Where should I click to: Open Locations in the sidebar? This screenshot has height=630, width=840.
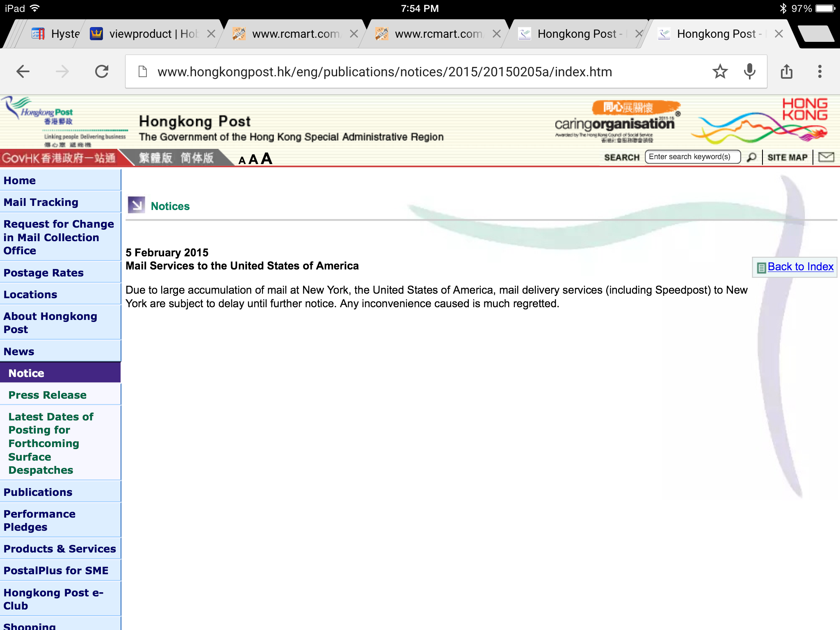coord(60,294)
